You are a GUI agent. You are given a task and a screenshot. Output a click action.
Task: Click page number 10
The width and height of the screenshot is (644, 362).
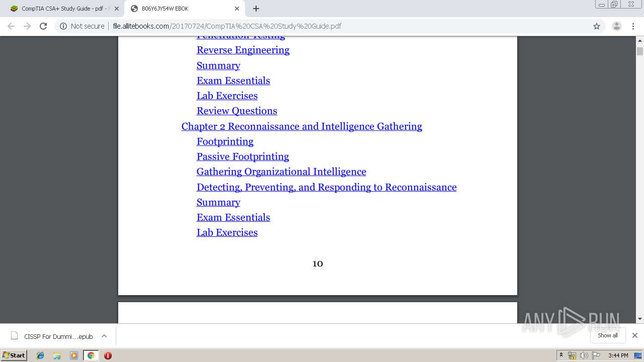point(317,263)
